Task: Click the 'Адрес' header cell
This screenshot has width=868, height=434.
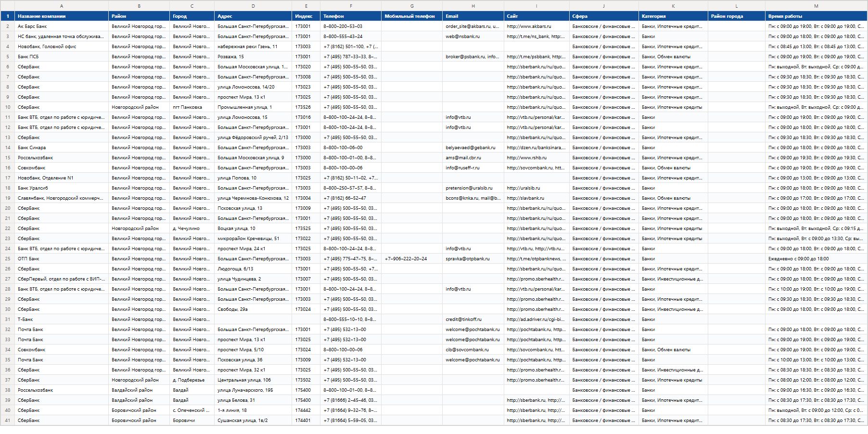Action: (x=253, y=16)
